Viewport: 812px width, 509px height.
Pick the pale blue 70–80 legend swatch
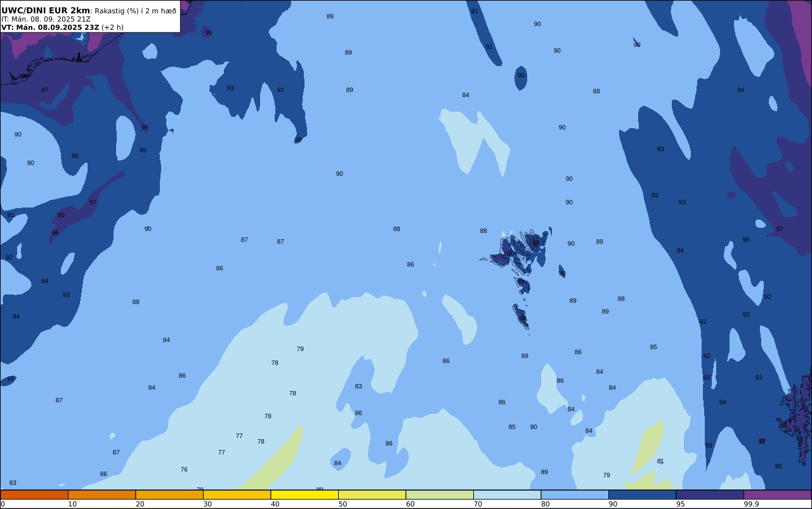pyautogui.click(x=507, y=494)
